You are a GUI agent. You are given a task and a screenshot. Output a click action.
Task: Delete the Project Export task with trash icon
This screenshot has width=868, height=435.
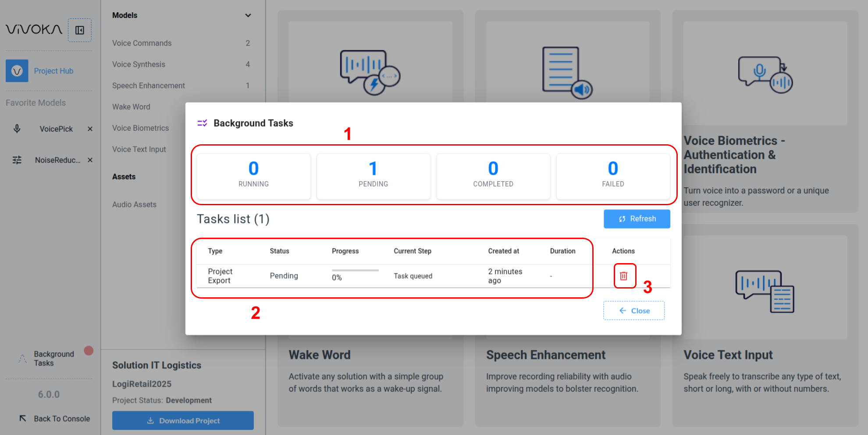click(x=623, y=276)
